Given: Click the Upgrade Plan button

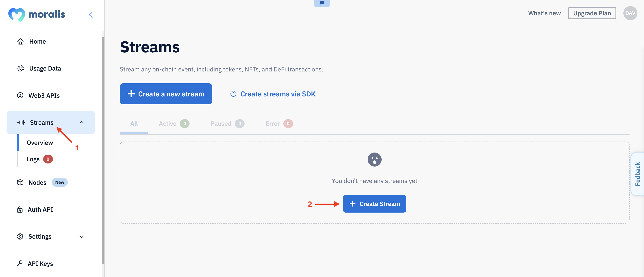Looking at the screenshot, I should [592, 13].
